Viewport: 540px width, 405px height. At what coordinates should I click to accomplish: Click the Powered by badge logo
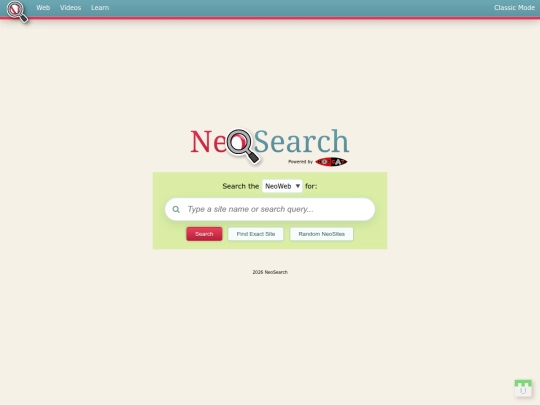[x=331, y=162]
